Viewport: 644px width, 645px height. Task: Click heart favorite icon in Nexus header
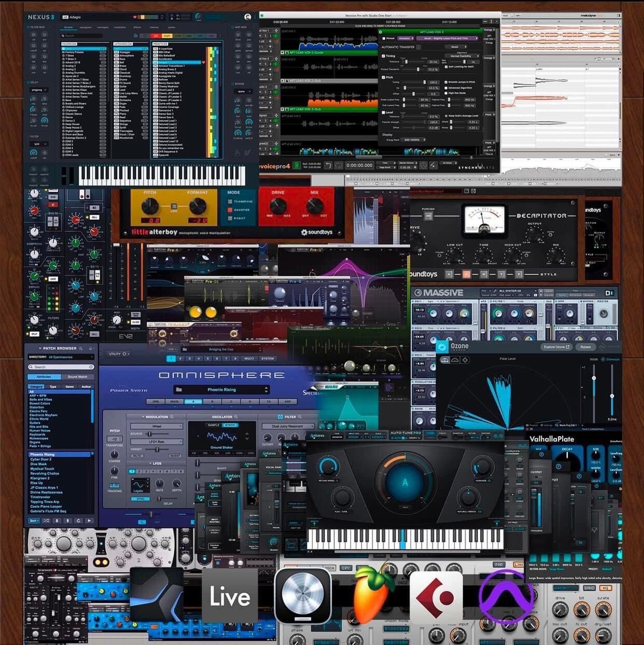pyautogui.click(x=135, y=17)
